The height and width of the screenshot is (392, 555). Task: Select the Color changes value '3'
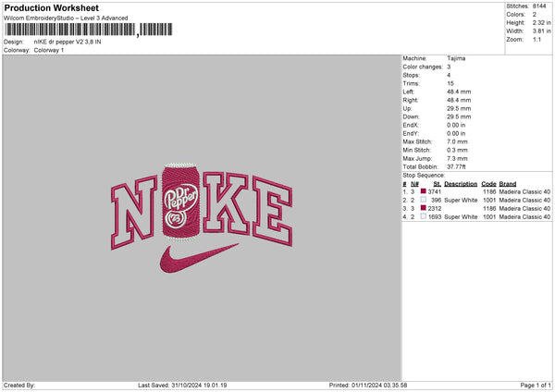coord(449,67)
